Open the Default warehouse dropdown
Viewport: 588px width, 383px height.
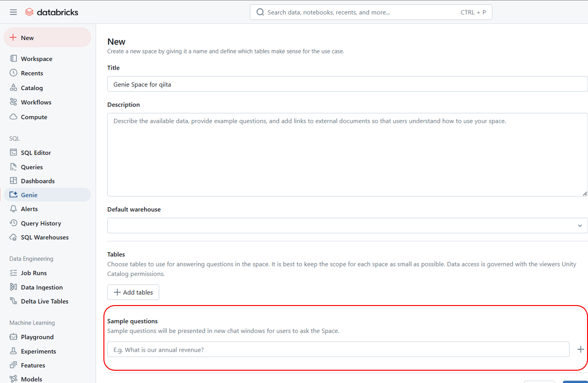tap(347, 225)
